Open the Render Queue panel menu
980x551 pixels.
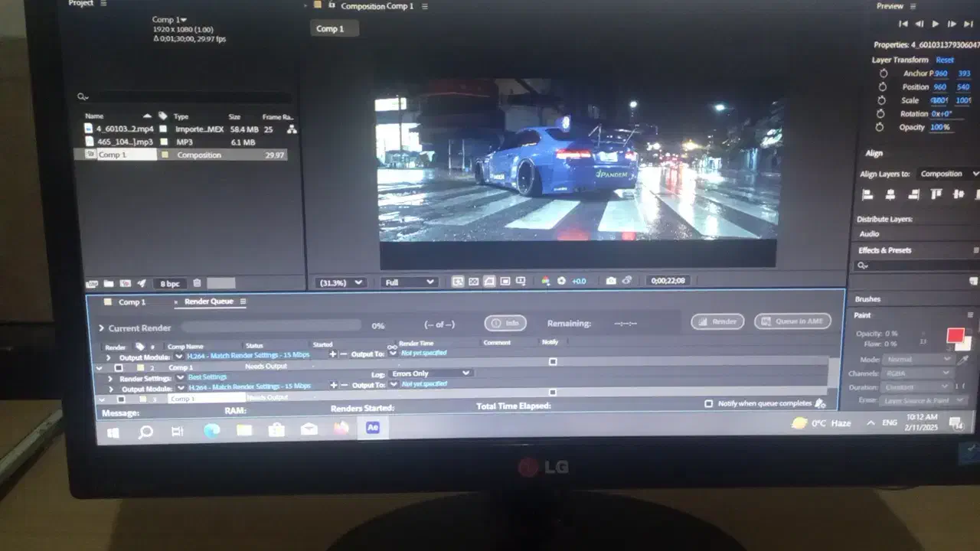coord(243,302)
